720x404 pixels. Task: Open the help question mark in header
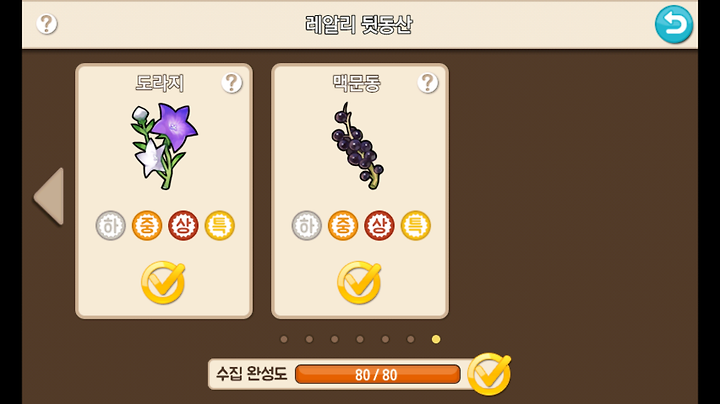pos(47,24)
